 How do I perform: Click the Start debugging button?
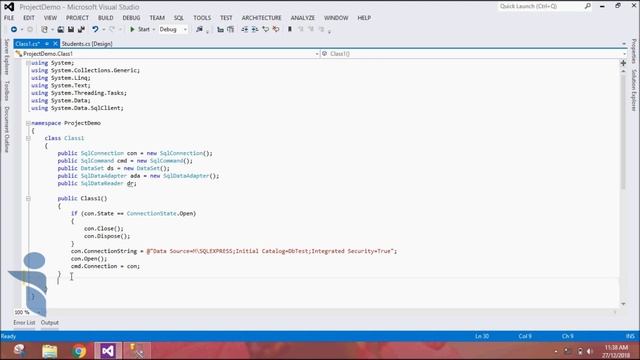pyautogui.click(x=140, y=29)
